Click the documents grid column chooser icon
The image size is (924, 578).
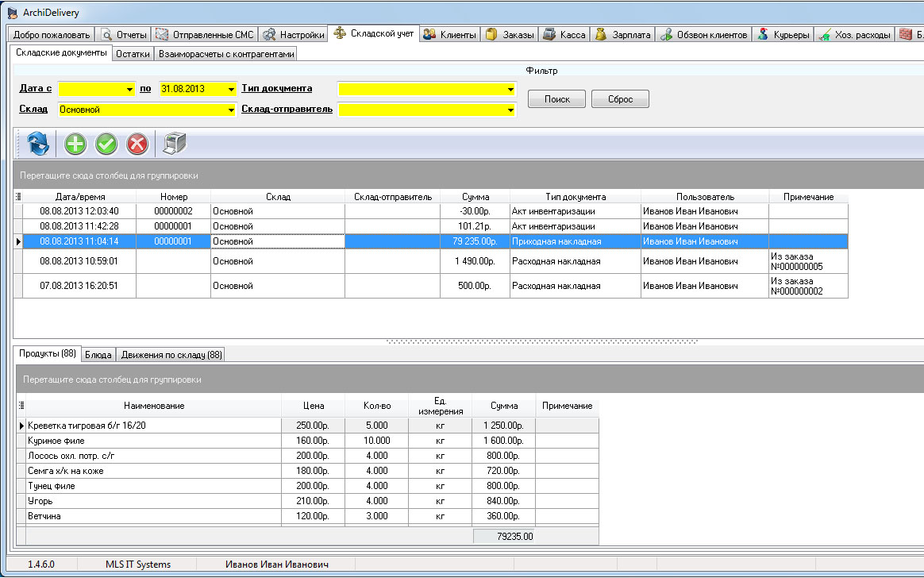[19, 197]
